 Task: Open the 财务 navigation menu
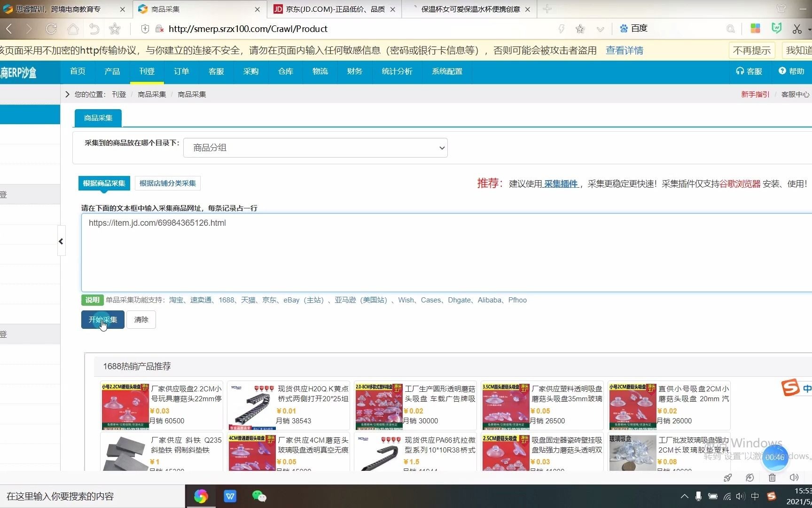[x=354, y=71]
